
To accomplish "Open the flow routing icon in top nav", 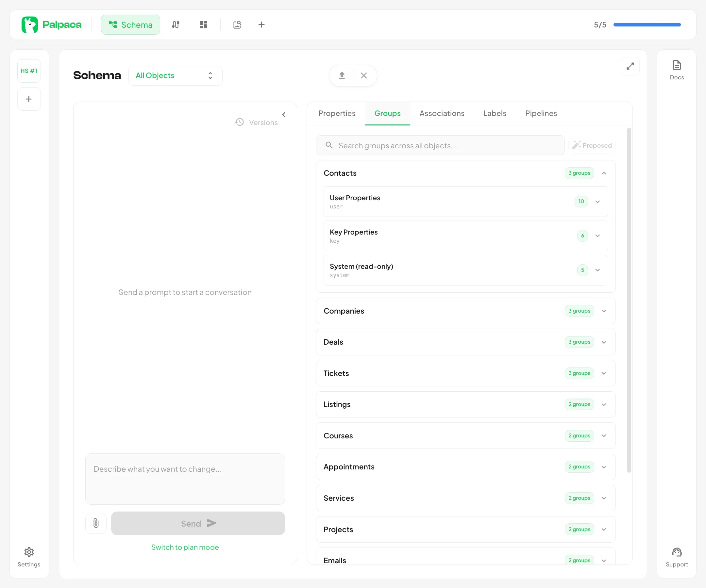I will pyautogui.click(x=176, y=24).
